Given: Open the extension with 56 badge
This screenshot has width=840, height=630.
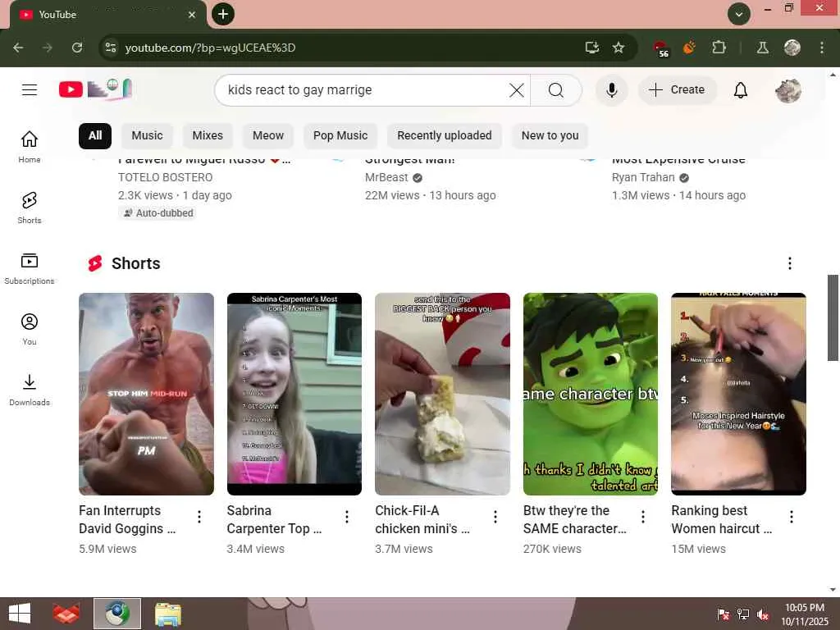Looking at the screenshot, I should tap(660, 48).
